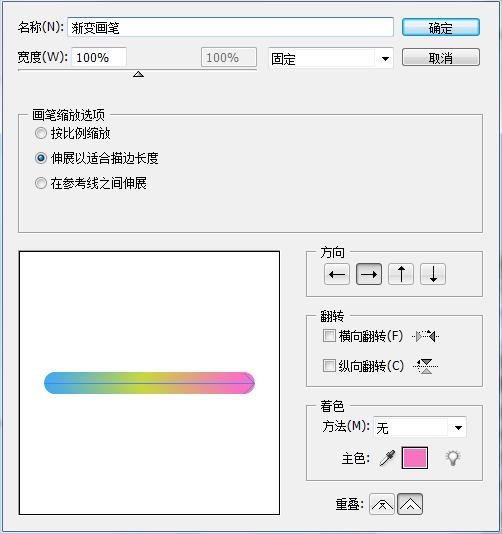This screenshot has width=502, height=534.
Task: Set brush direction to up arrow
Action: pos(401,274)
